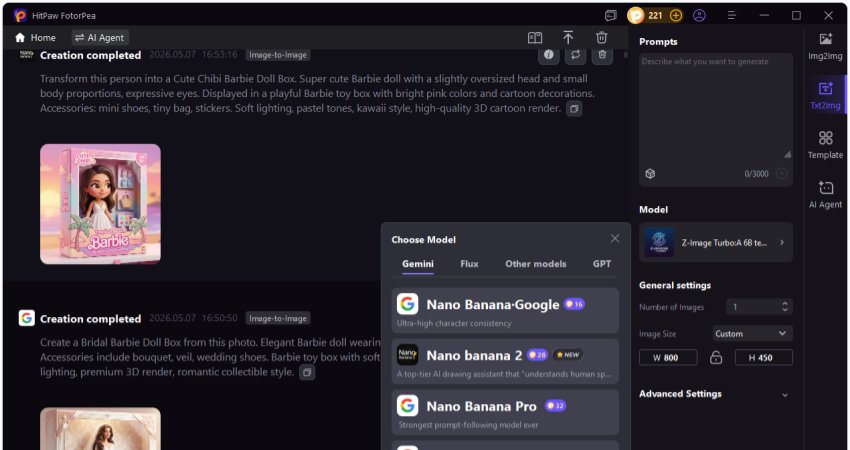
Task: Click the width field W 800
Action: pyautogui.click(x=668, y=358)
